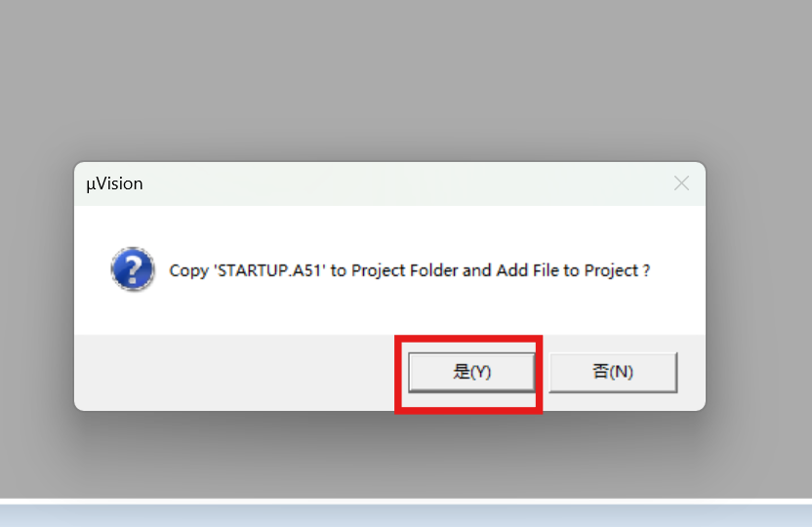Choose 否(N) to decline adding file

(613, 372)
